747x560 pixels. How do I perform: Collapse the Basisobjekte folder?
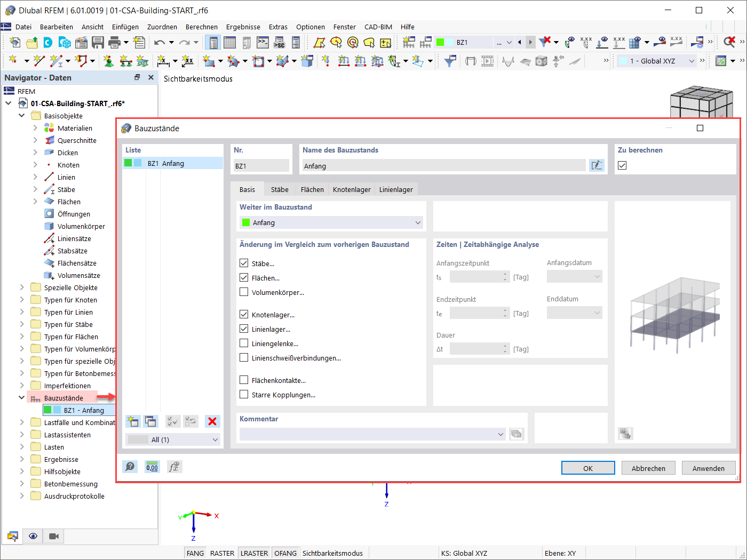(22, 116)
